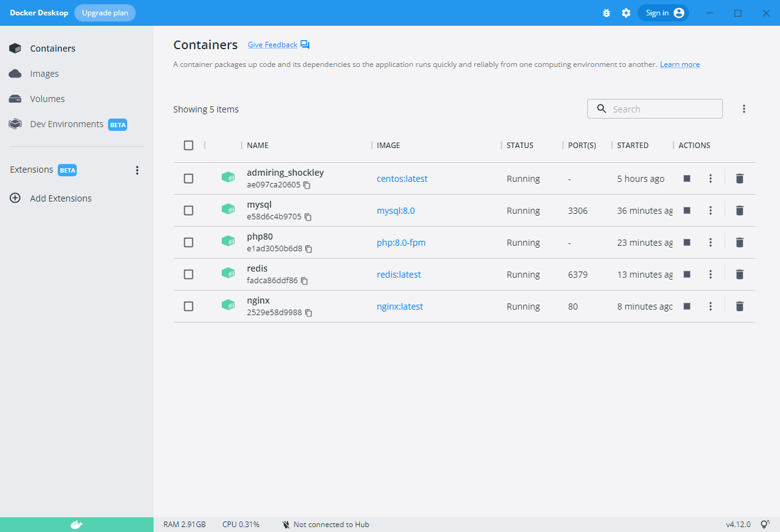Stop the admiring_shockley container
The image size is (780, 532).
(687, 178)
